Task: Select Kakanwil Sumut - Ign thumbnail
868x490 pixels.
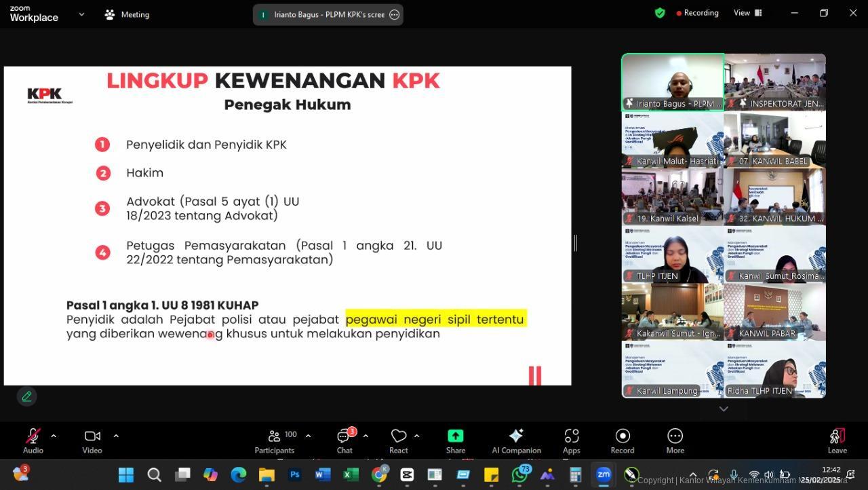Action: point(673,312)
